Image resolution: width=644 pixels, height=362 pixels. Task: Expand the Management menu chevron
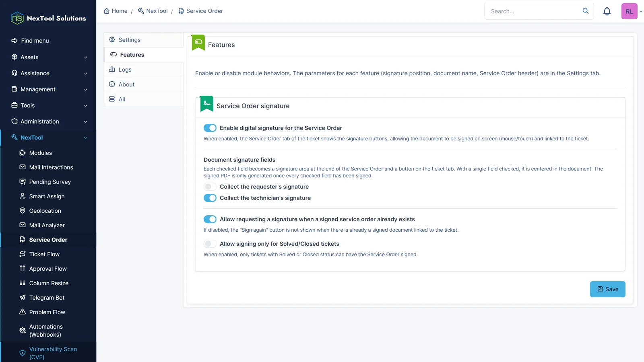tap(85, 90)
